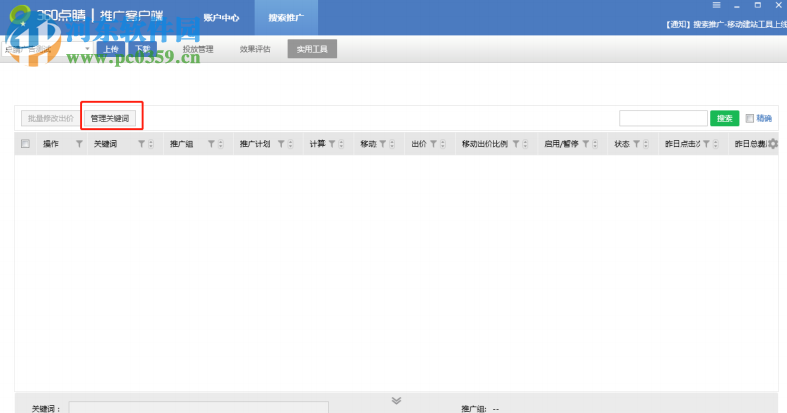Open the 通知 notification link in title bar
Viewport: 787px width, 413px height.
pyautogui.click(x=726, y=25)
